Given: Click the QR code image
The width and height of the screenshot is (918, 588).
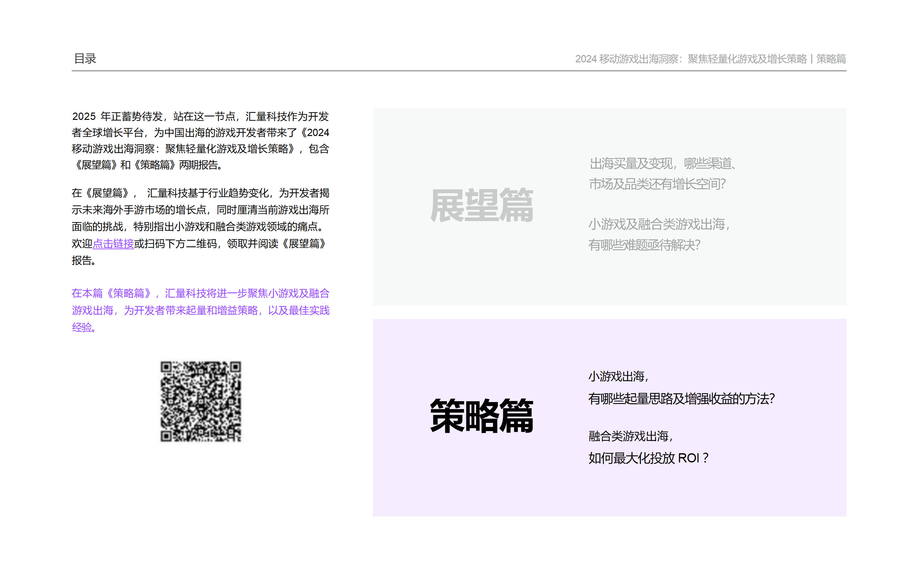Looking at the screenshot, I should (x=201, y=401).
